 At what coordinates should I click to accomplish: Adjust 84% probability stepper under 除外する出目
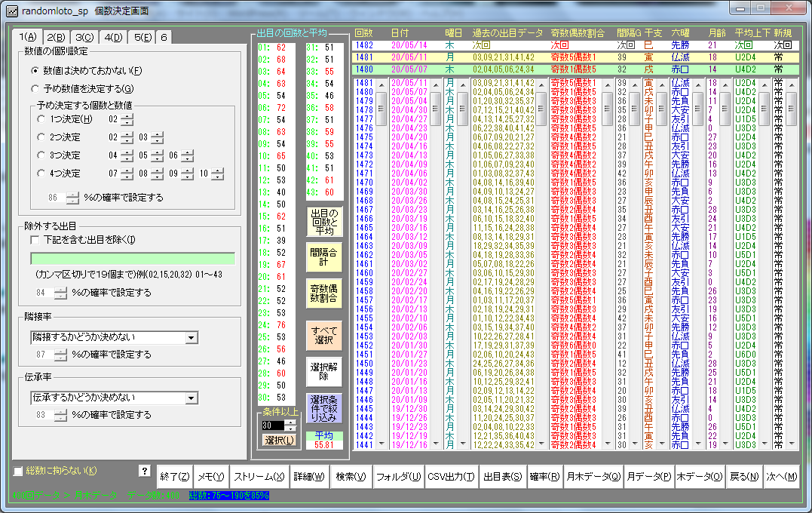point(61,293)
